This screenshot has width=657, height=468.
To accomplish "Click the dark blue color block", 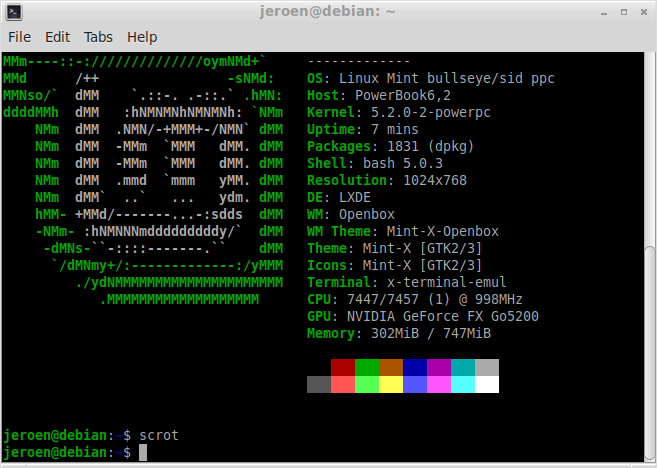I will coord(415,367).
